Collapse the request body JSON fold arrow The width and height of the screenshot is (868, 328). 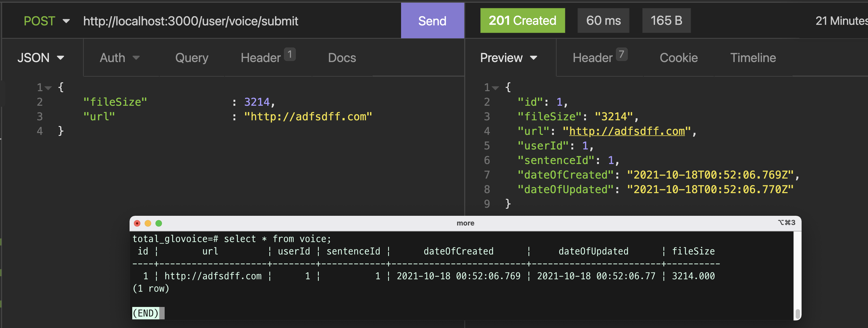pyautogui.click(x=48, y=88)
